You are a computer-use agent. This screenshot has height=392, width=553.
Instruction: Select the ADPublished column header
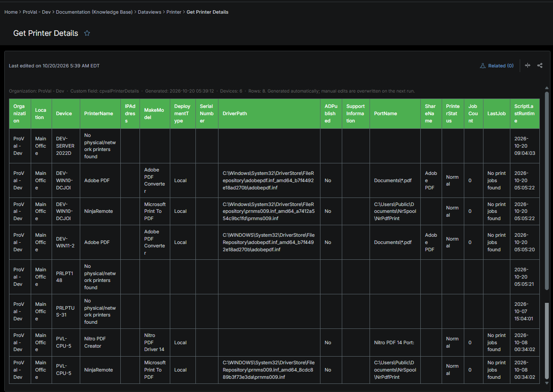pyautogui.click(x=331, y=113)
